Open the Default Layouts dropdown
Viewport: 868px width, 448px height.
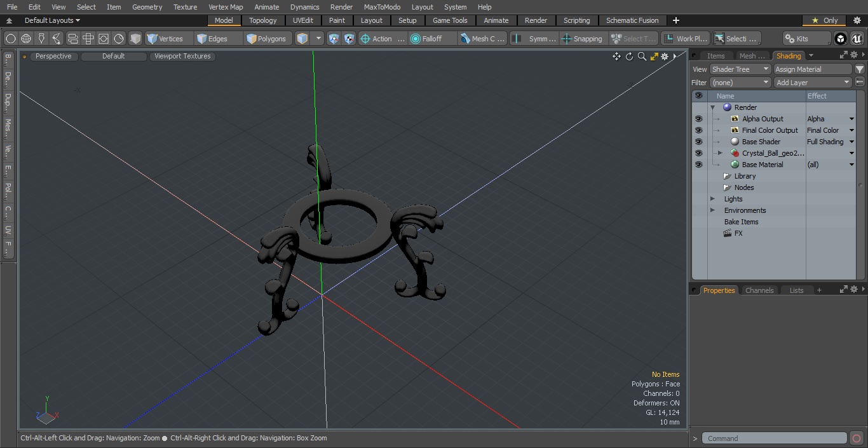(x=52, y=20)
